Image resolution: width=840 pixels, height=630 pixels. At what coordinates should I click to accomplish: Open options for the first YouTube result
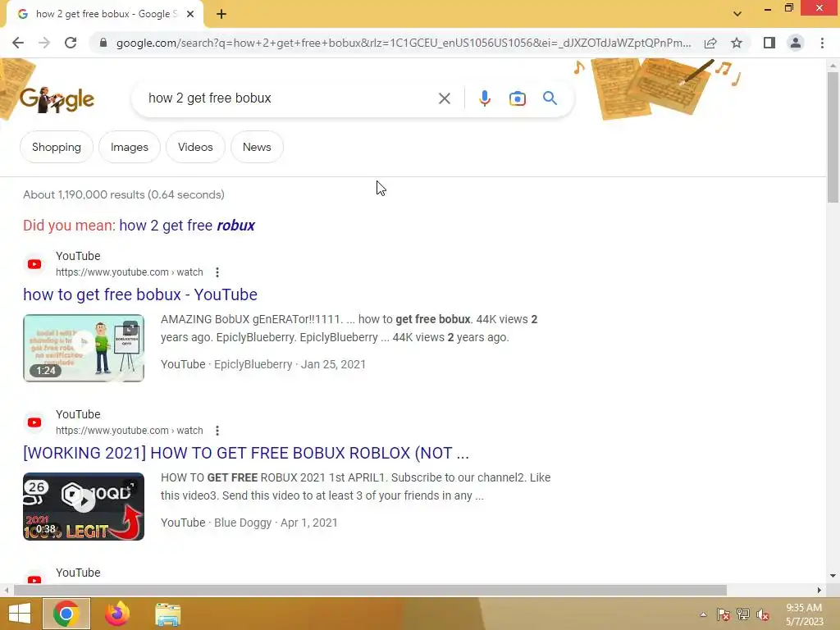(217, 272)
